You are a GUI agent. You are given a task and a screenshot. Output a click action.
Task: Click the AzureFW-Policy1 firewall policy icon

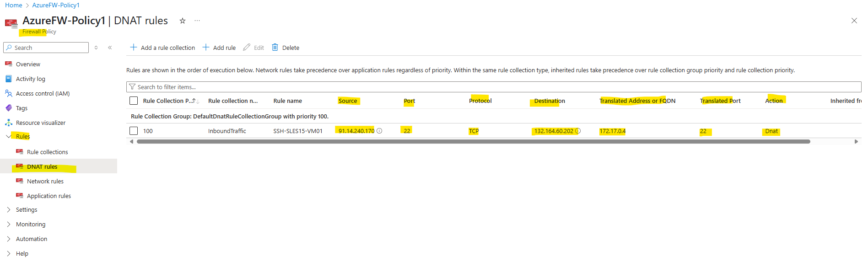pos(11,23)
